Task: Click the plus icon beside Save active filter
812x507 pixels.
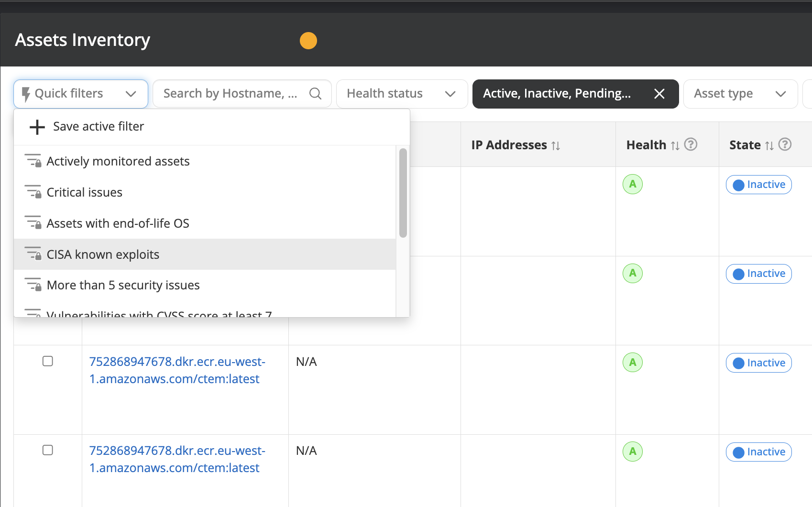Action: pyautogui.click(x=37, y=127)
